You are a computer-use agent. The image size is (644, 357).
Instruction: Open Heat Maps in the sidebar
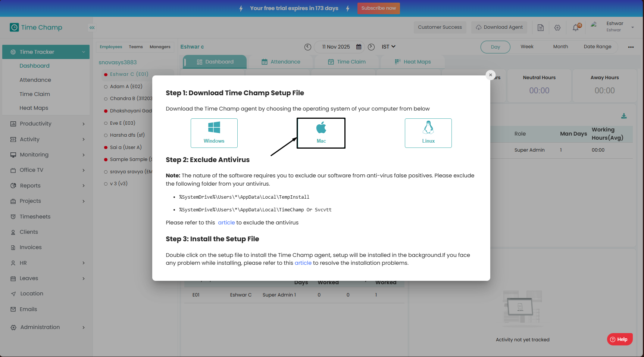[x=34, y=108]
